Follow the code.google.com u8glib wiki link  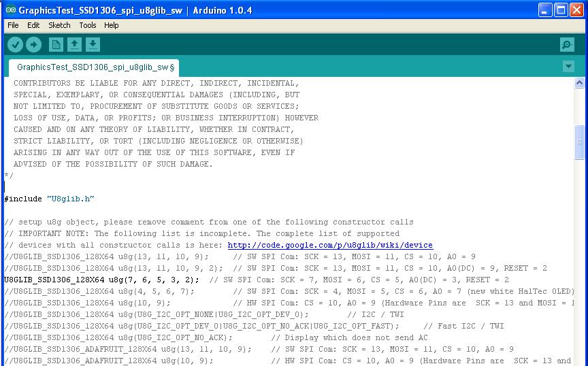330,246
